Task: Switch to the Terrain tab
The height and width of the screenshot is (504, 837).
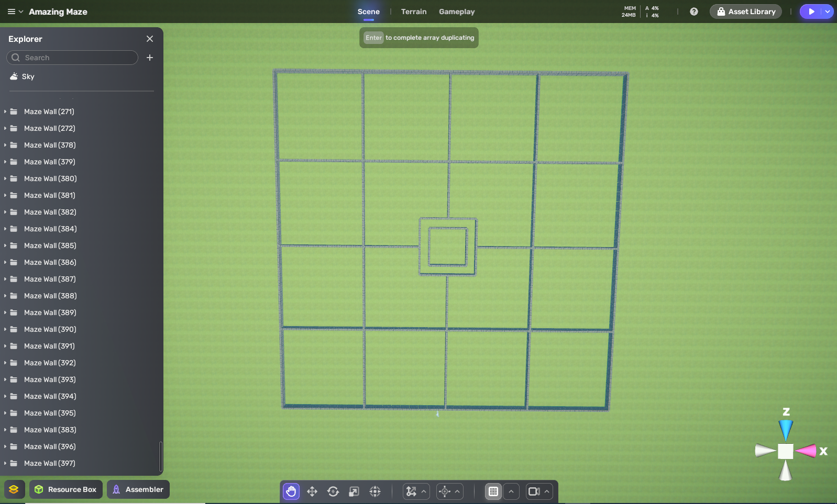Action: click(x=414, y=12)
